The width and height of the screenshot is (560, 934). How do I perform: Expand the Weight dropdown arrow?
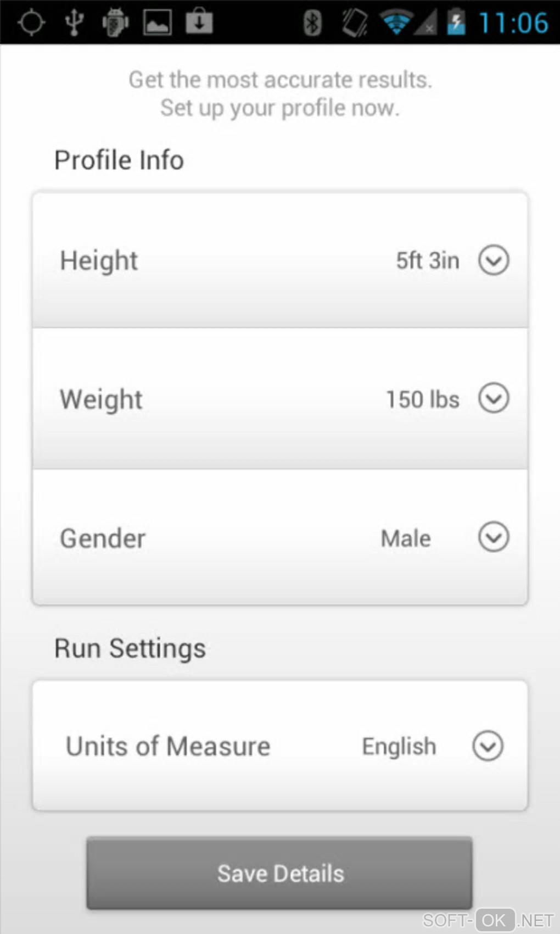494,398
